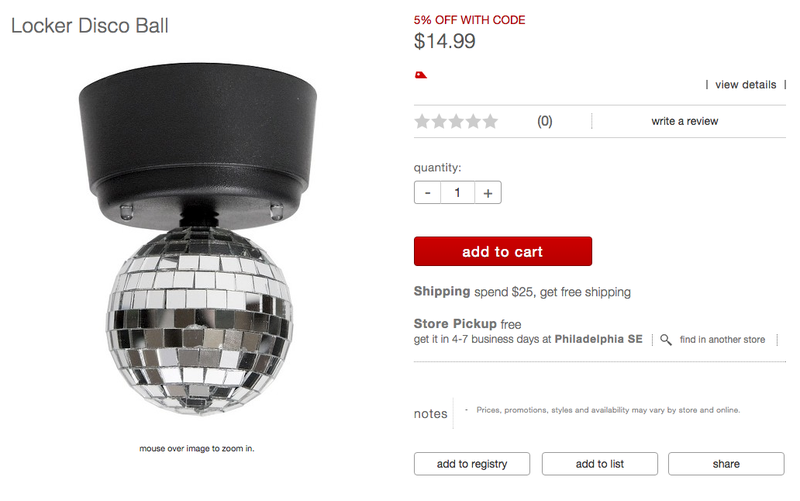800x501 pixels.
Task: Click the Philadelphia SE store name
Action: (598, 339)
